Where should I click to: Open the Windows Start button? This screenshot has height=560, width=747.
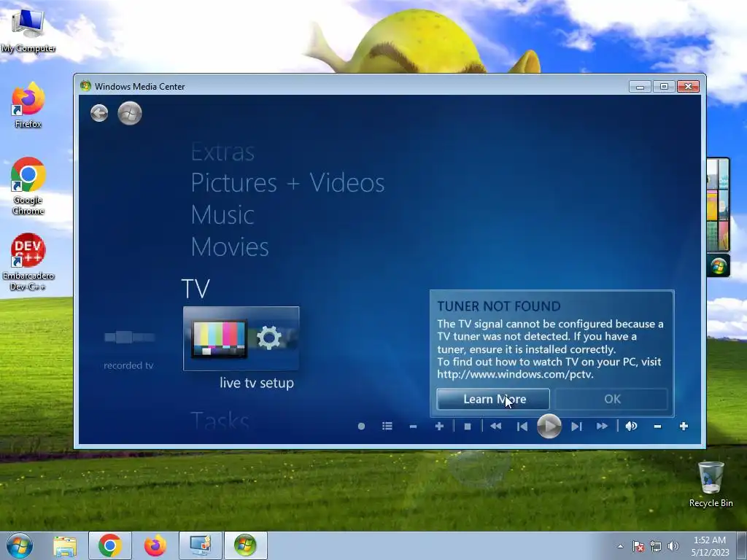pos(20,545)
